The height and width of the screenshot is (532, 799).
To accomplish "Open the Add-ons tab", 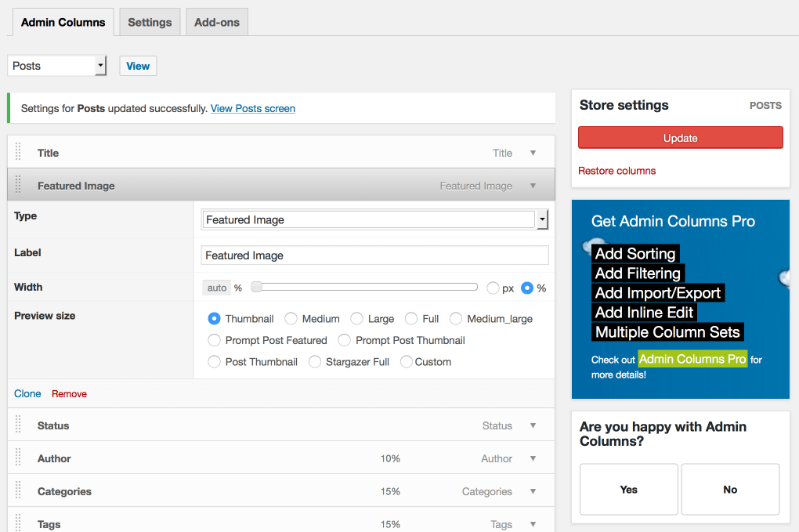I will [x=216, y=23].
